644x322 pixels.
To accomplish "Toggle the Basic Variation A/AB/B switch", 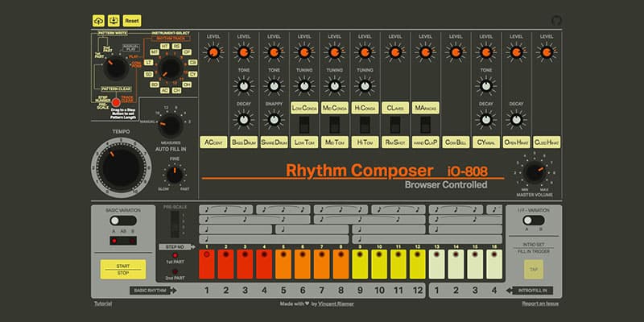I will (x=122, y=221).
